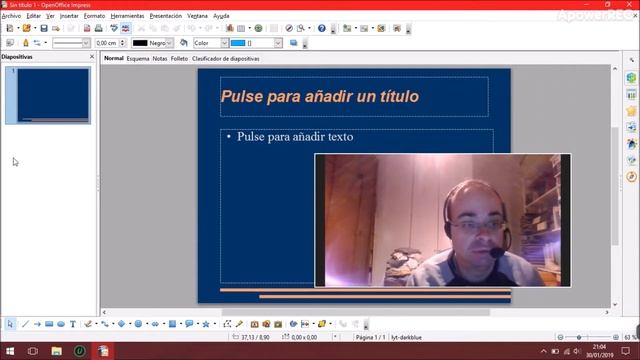Switch to the Esquema view tab
The width and height of the screenshot is (640, 360).
click(x=138, y=59)
